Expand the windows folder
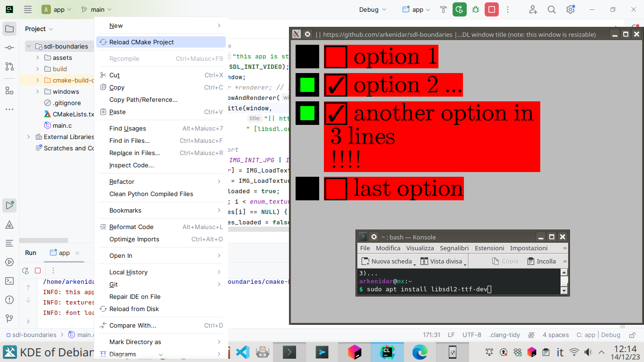 [x=38, y=91]
